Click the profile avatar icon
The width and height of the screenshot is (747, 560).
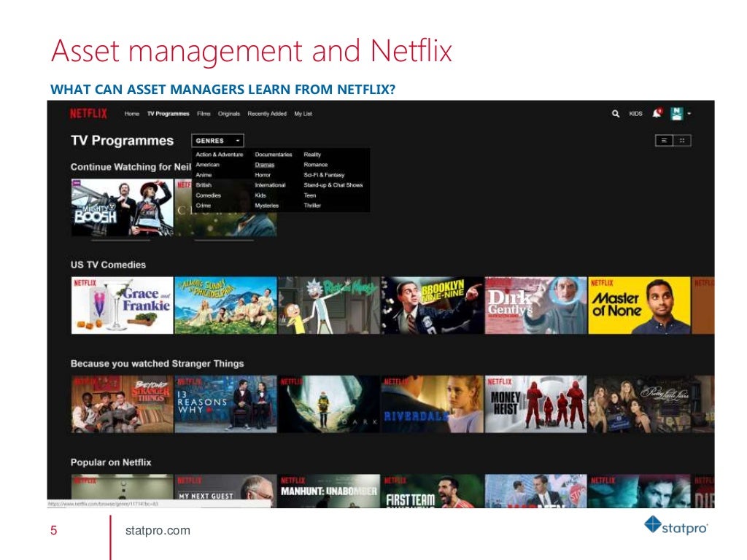pyautogui.click(x=676, y=113)
